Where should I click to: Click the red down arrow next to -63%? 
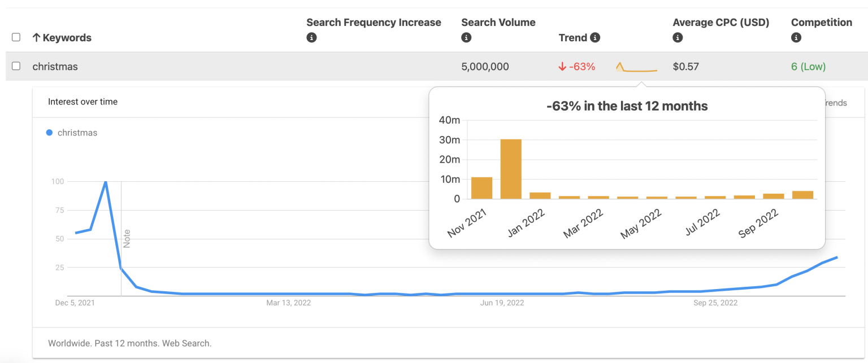pos(562,66)
